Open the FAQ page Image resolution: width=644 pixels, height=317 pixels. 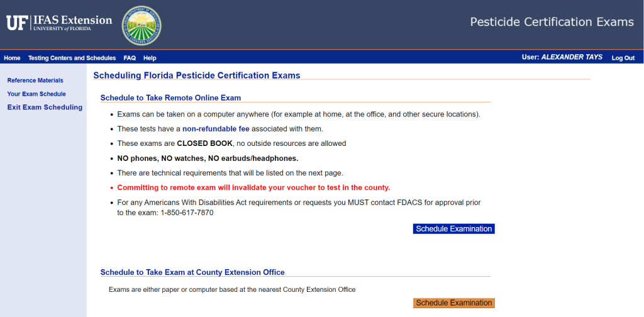[130, 58]
